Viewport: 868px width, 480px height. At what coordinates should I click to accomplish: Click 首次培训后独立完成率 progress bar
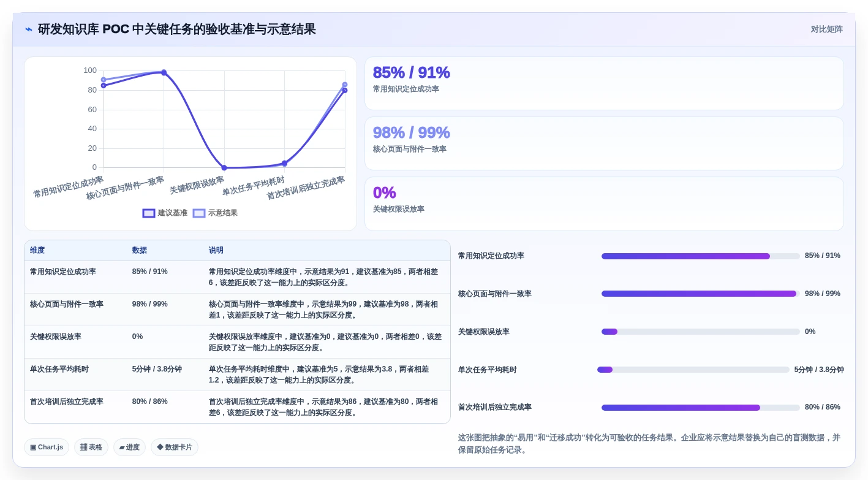[x=701, y=408]
